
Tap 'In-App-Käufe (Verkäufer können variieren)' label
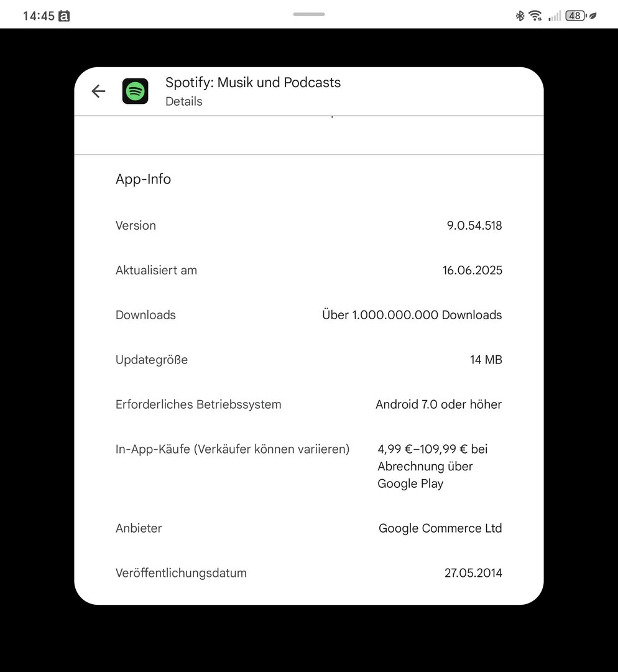(x=233, y=449)
